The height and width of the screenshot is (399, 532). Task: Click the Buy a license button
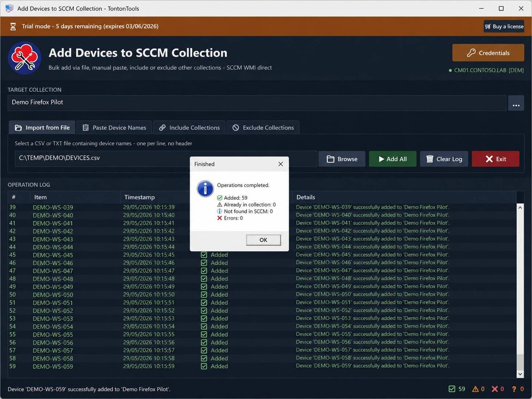[504, 26]
